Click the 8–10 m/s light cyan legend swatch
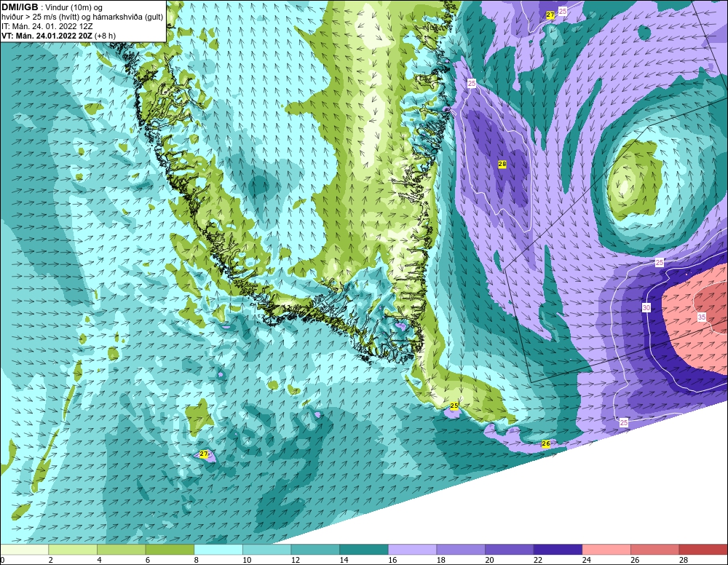This screenshot has height=565, width=728. 218,550
